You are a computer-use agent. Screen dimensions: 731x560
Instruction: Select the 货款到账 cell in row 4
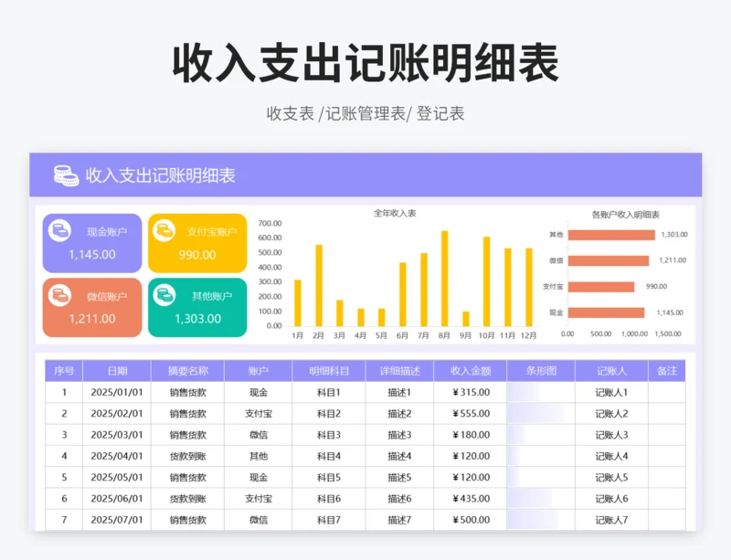[188, 456]
